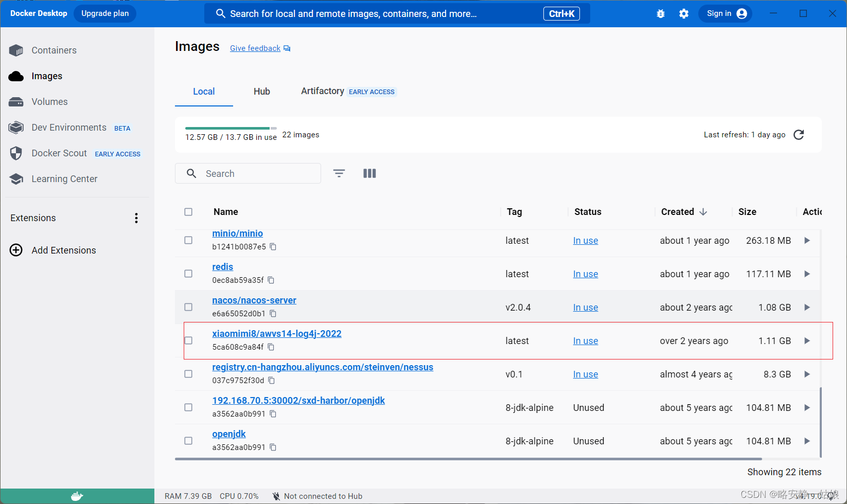The height and width of the screenshot is (504, 847).
Task: Run the nacos/nacos-server image
Action: [x=807, y=308]
